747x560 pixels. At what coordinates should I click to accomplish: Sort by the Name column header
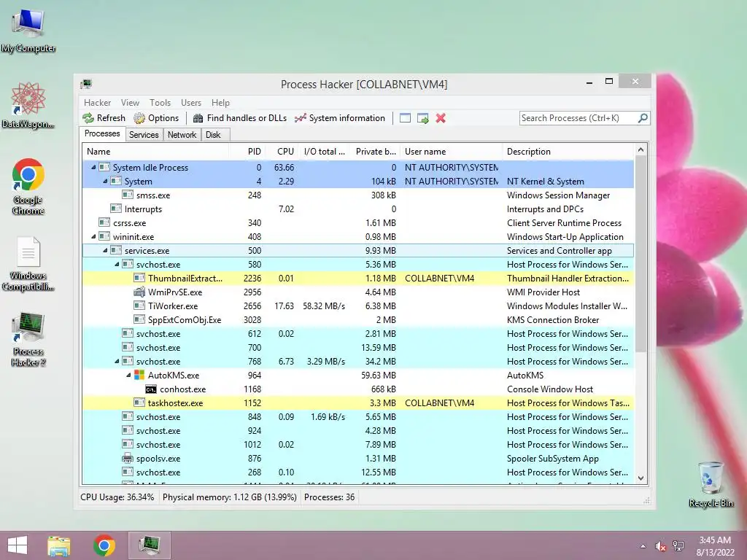(x=156, y=152)
